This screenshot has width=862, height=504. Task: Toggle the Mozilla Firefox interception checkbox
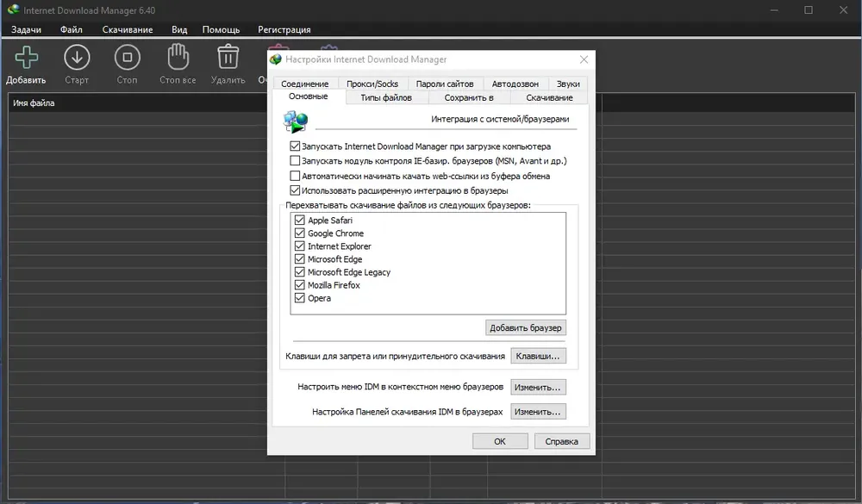pyautogui.click(x=300, y=284)
